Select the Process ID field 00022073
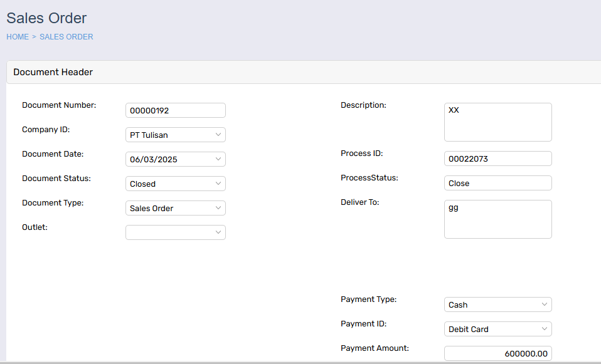The width and height of the screenshot is (601, 364). click(498, 159)
